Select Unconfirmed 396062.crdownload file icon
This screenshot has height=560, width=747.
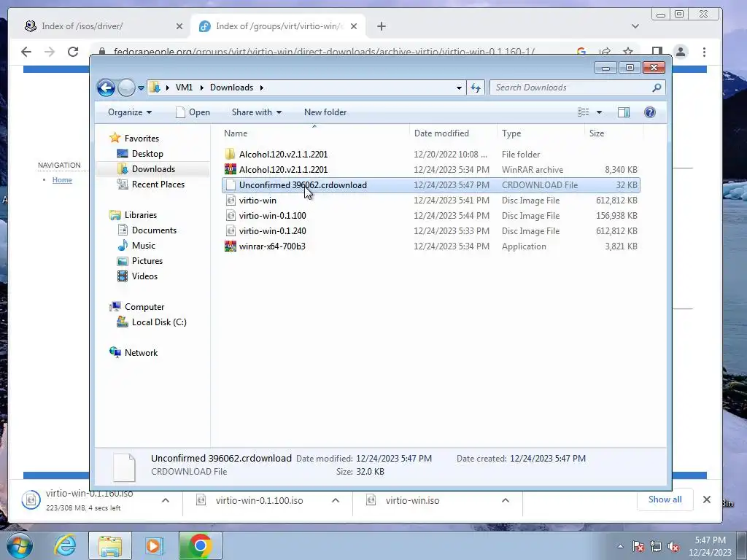click(x=231, y=184)
